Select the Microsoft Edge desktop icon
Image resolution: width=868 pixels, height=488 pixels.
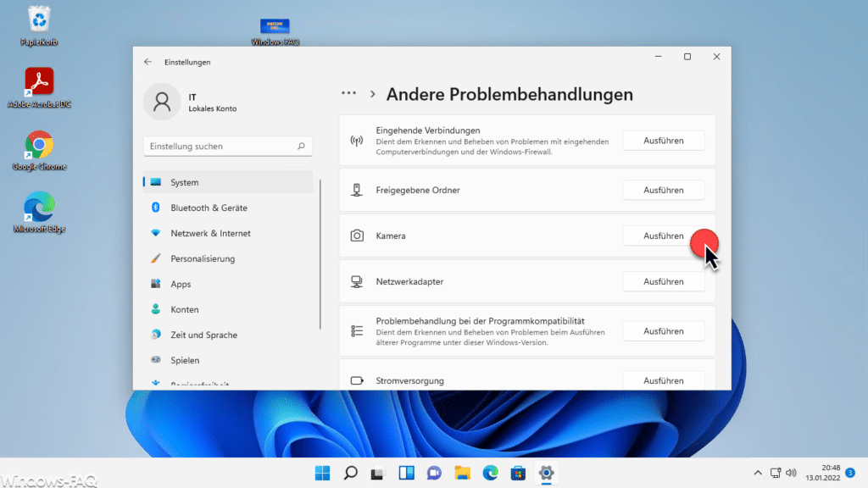tap(39, 213)
